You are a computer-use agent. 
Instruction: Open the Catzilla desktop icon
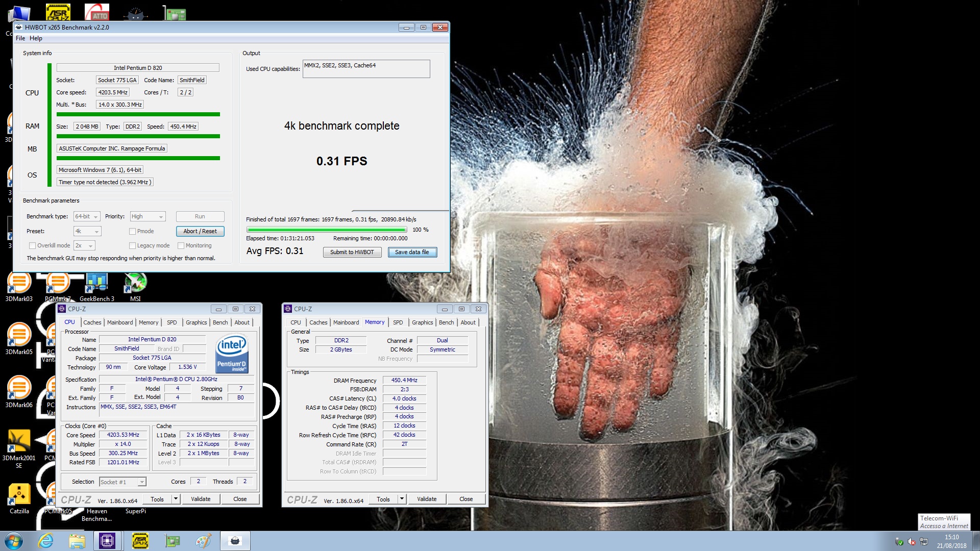coord(19,498)
